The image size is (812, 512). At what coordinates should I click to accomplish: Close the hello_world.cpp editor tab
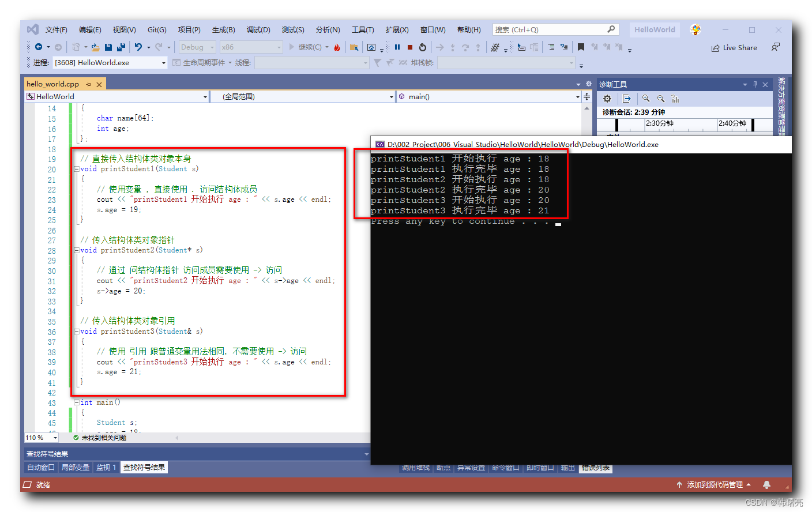tap(99, 84)
